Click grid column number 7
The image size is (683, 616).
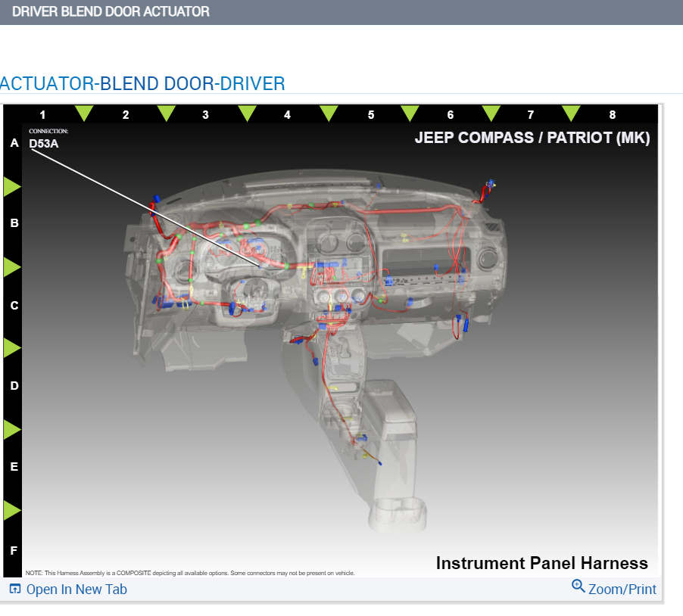click(x=531, y=115)
